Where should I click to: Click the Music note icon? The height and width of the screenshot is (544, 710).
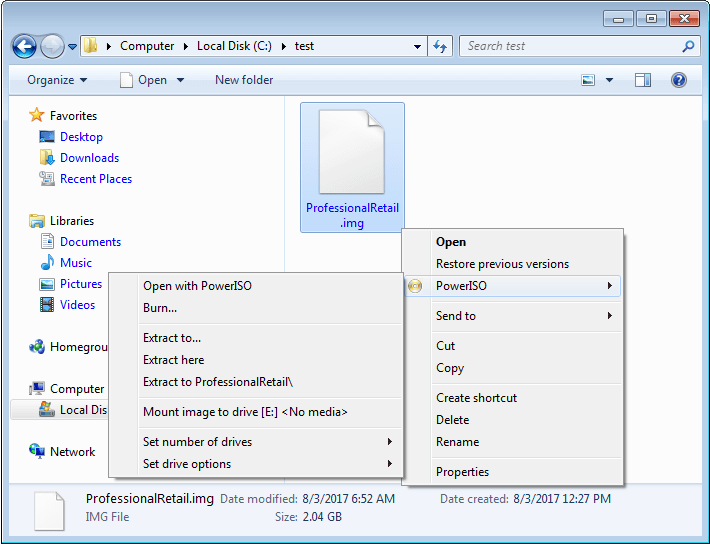coord(47,262)
